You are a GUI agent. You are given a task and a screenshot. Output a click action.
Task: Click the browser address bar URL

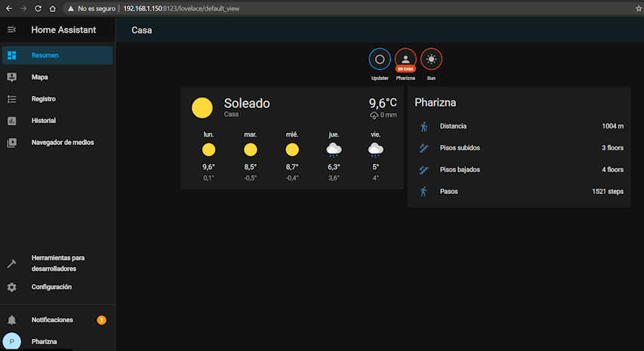(x=181, y=8)
